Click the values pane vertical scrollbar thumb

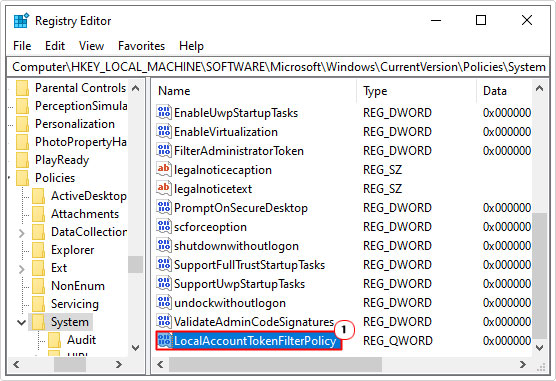(540, 276)
